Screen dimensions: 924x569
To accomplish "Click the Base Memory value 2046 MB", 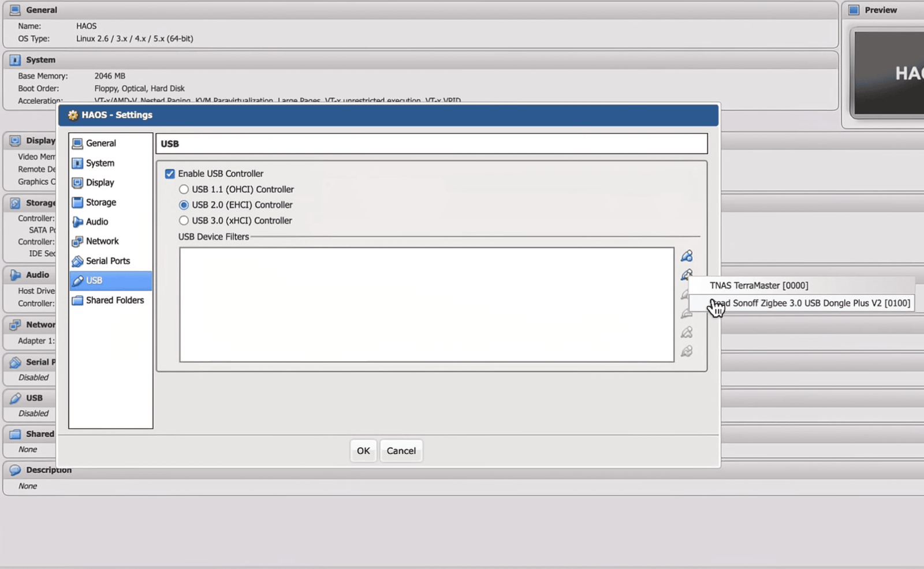I will point(110,76).
